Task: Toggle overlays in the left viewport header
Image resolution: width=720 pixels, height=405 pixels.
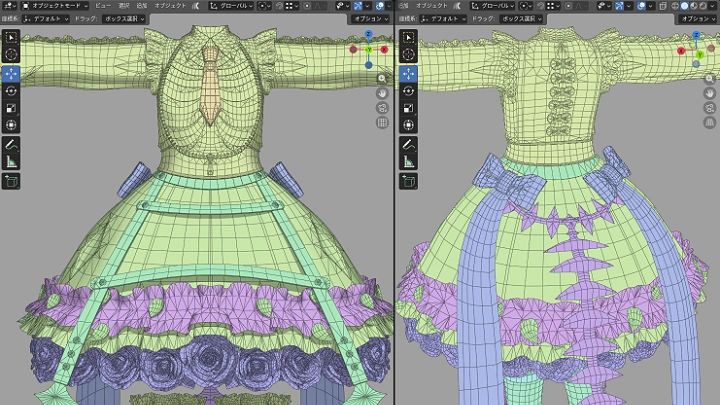Action: point(380,6)
